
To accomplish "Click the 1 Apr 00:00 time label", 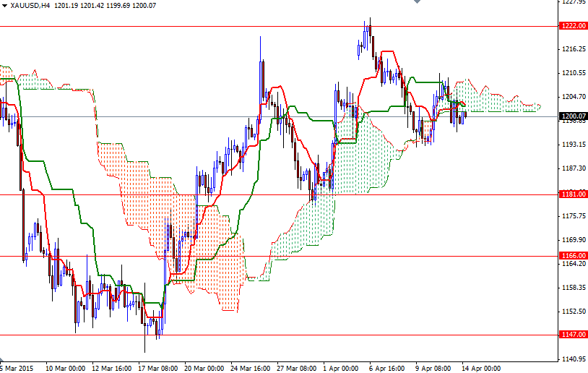I will point(340,368).
